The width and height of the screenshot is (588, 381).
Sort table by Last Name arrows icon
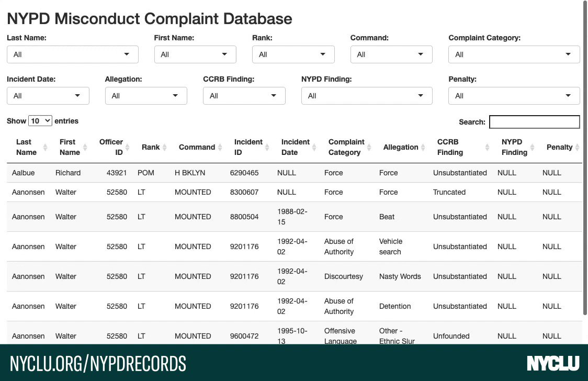45,148
